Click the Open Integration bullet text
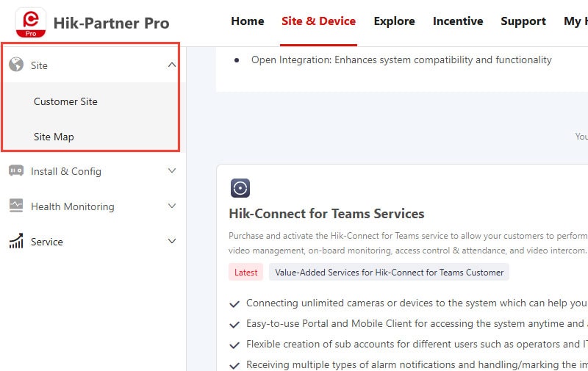The width and height of the screenshot is (588, 371). click(401, 60)
